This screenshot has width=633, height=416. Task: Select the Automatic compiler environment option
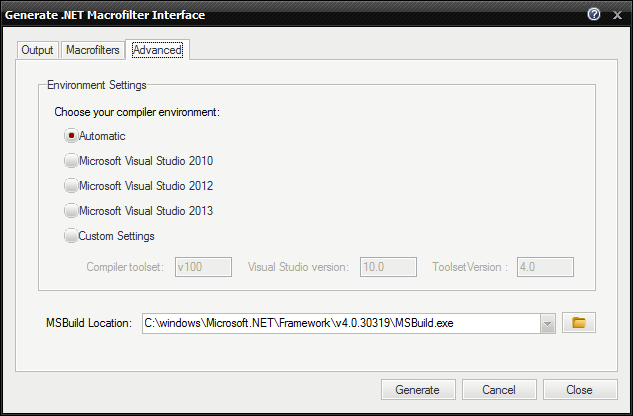coord(71,136)
